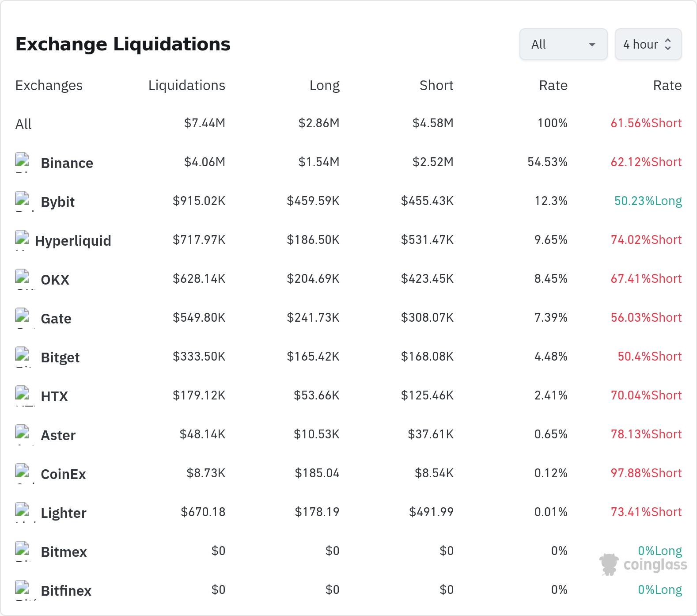This screenshot has width=697, height=616.
Task: Sort by Long column header
Action: click(x=324, y=85)
